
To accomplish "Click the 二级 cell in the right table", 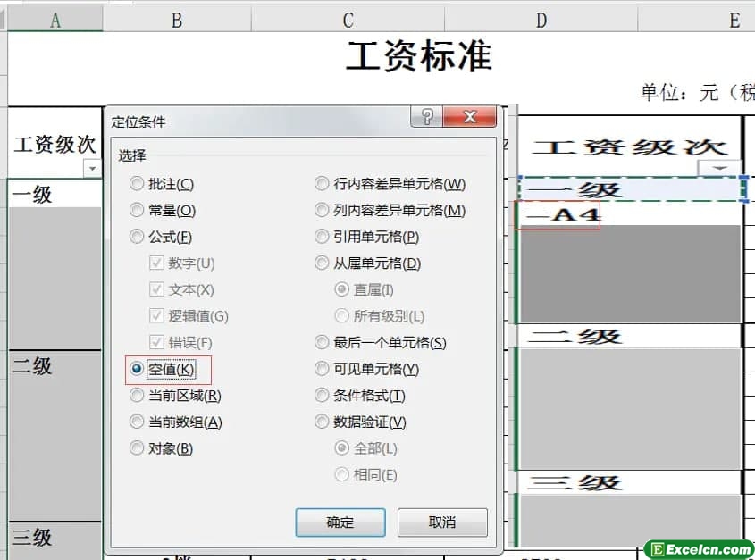I will pyautogui.click(x=631, y=336).
